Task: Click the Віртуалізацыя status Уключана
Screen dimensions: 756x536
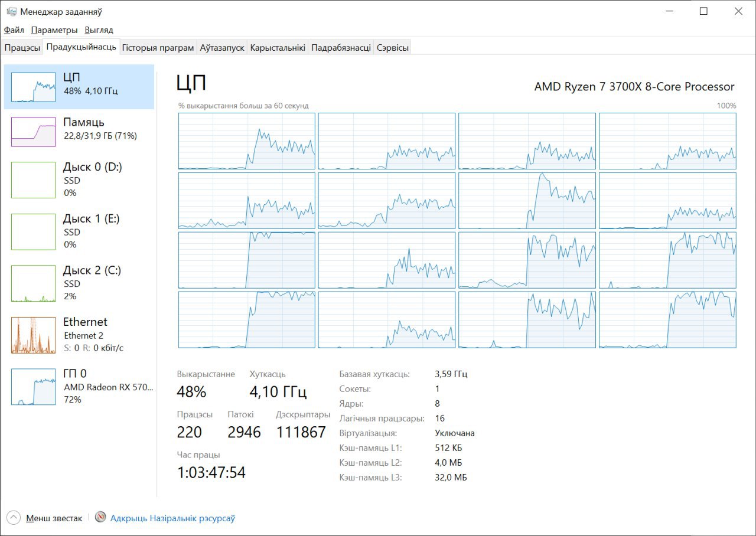Action: click(455, 433)
